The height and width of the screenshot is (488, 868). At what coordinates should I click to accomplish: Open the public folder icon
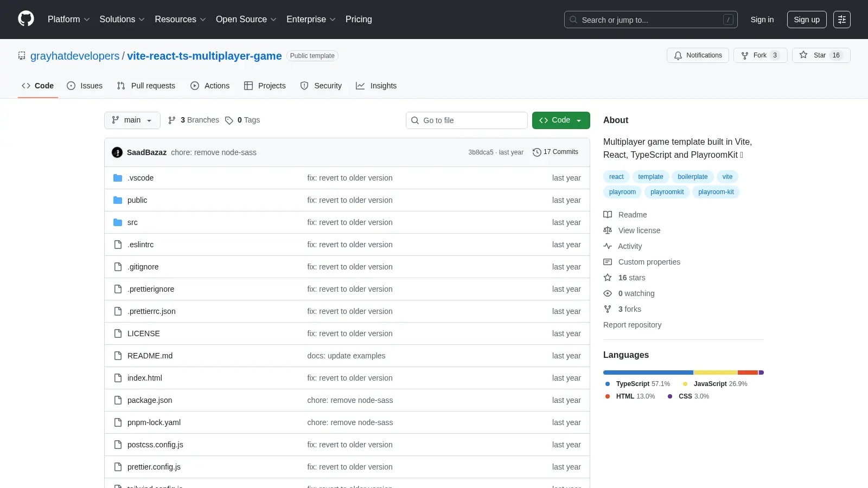click(x=118, y=200)
